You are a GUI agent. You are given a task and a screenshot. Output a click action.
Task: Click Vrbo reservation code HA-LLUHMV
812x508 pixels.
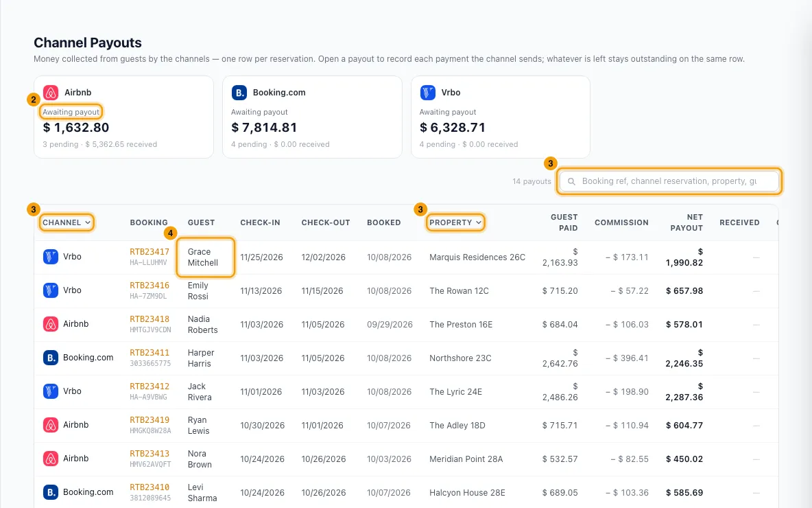pyautogui.click(x=148, y=263)
